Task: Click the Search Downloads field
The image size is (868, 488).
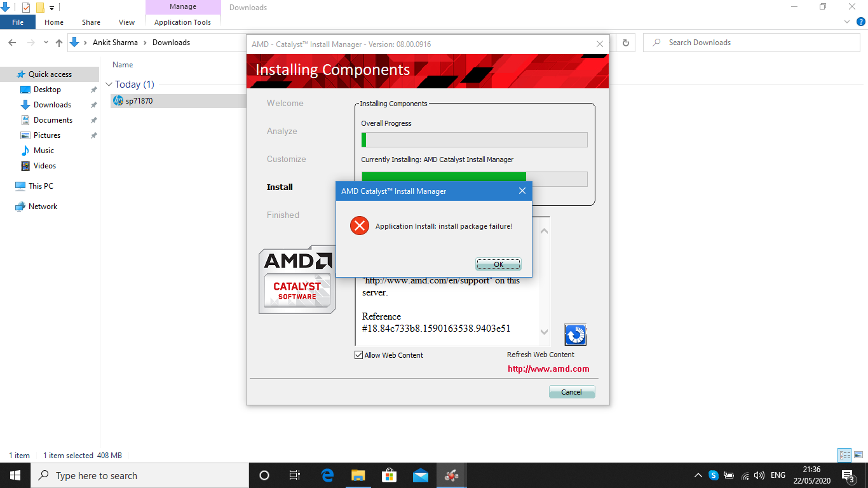Action: pos(752,43)
